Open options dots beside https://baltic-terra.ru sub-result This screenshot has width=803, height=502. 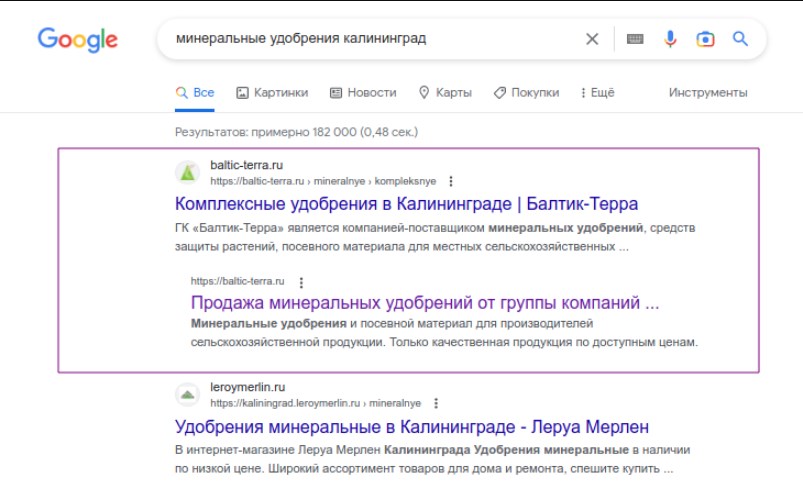(x=301, y=282)
